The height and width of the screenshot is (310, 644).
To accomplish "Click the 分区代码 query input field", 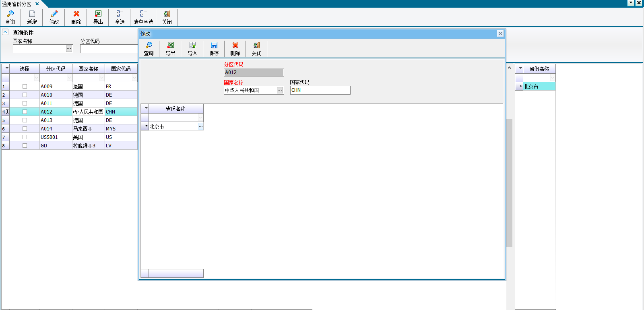I will [x=109, y=49].
